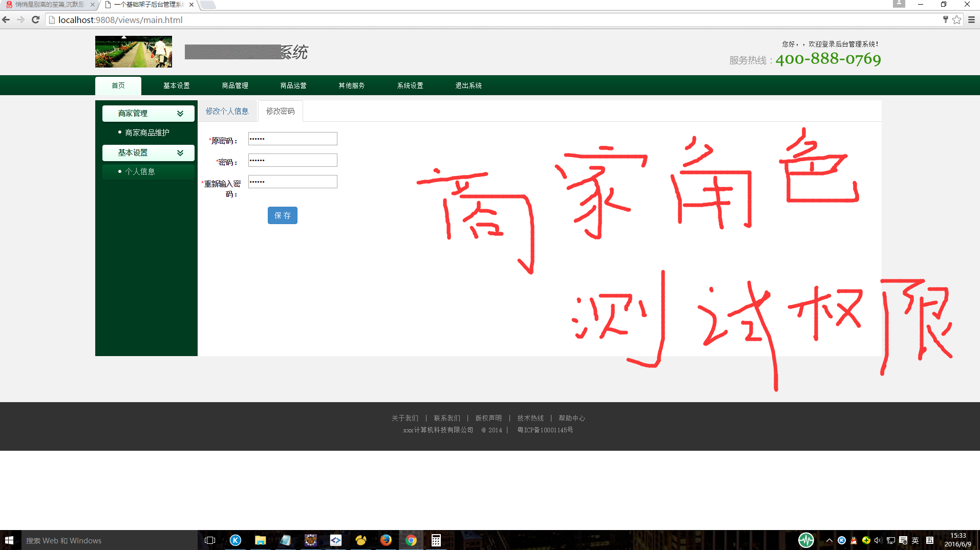Show hidden system tray icons
This screenshot has height=550, width=980.
tap(829, 540)
